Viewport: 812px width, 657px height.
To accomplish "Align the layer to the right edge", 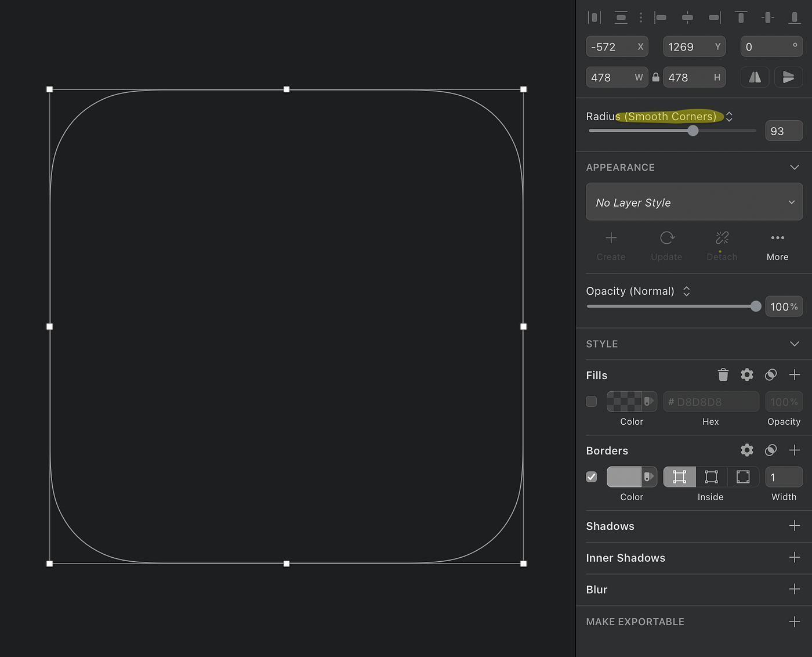I will (715, 17).
